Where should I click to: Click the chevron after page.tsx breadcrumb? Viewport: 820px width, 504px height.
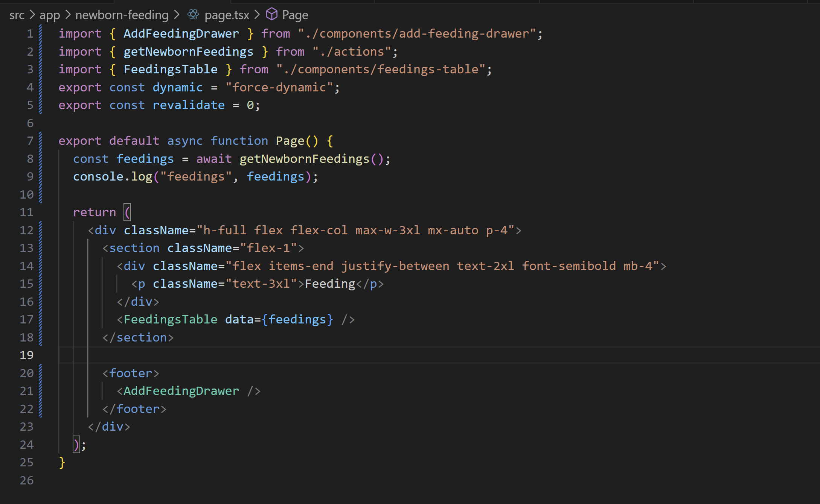coord(257,15)
